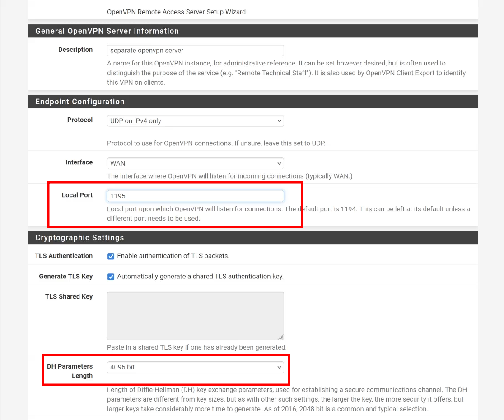Click the Interface label
The width and height of the screenshot is (504, 420).
point(79,162)
